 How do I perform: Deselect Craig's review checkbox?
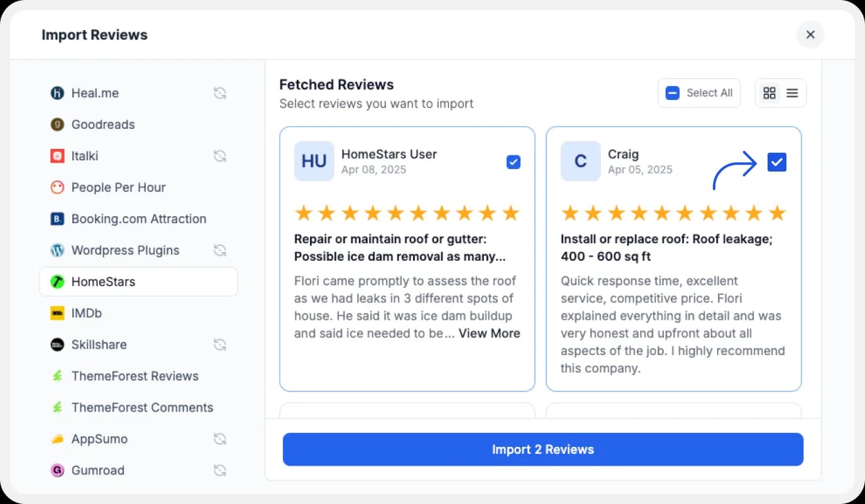coord(776,162)
